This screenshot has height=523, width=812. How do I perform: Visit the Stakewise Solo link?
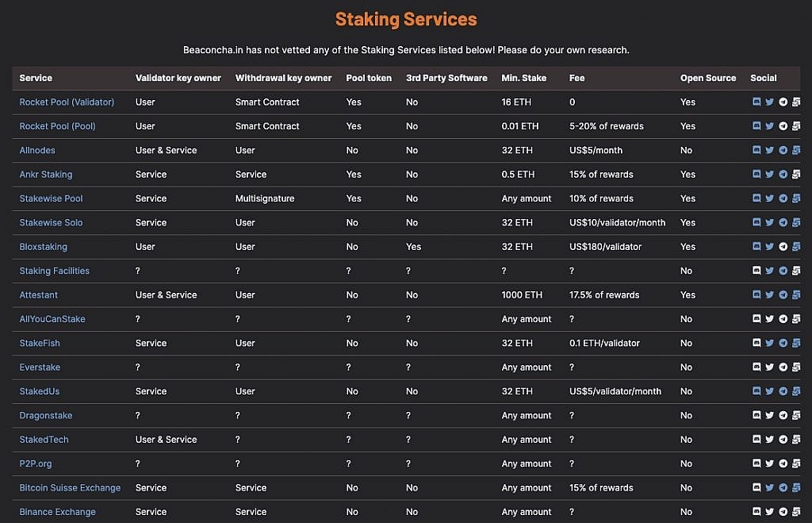(x=51, y=223)
